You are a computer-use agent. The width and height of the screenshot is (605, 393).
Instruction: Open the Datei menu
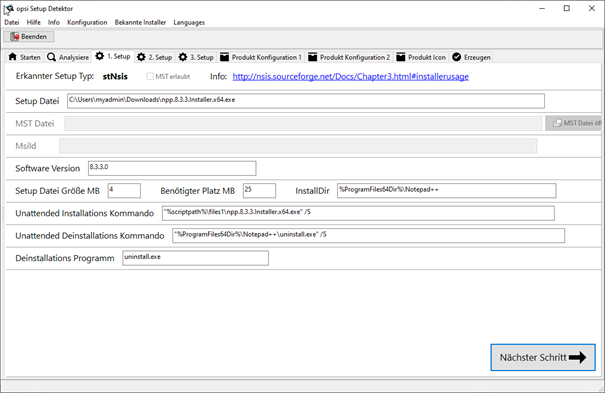coord(12,22)
